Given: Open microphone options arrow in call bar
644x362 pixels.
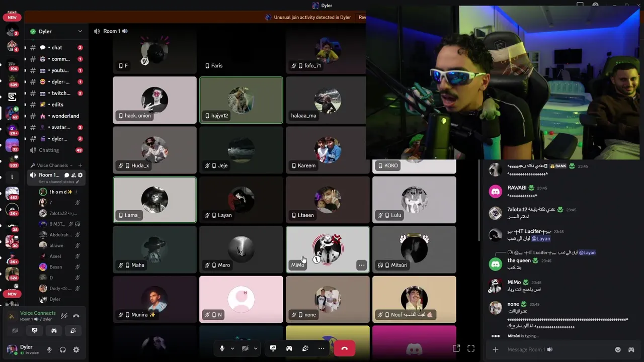Looking at the screenshot, I should (x=232, y=348).
